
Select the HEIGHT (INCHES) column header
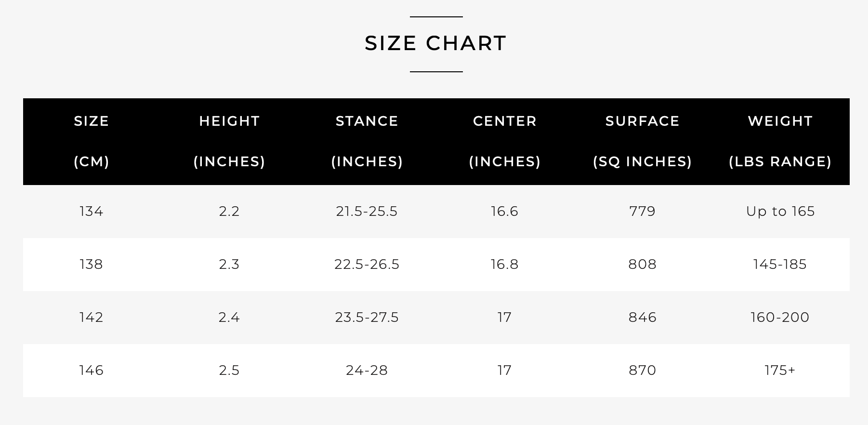229,141
